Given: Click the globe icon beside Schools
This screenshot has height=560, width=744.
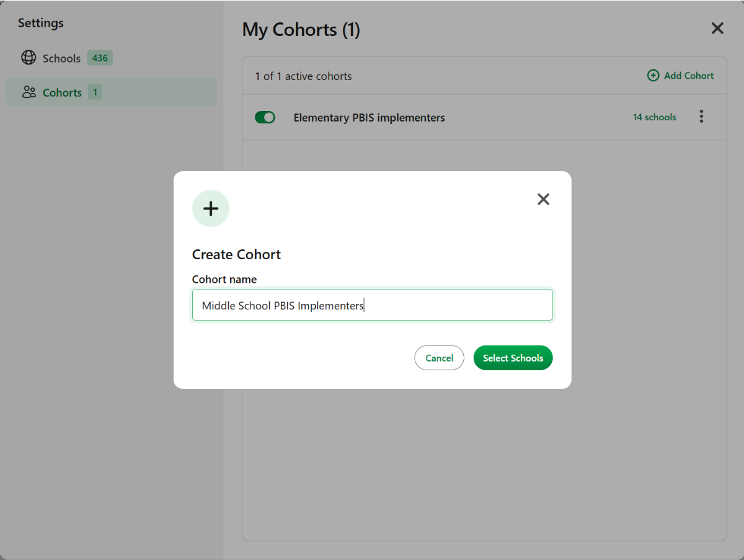Looking at the screenshot, I should [x=29, y=58].
